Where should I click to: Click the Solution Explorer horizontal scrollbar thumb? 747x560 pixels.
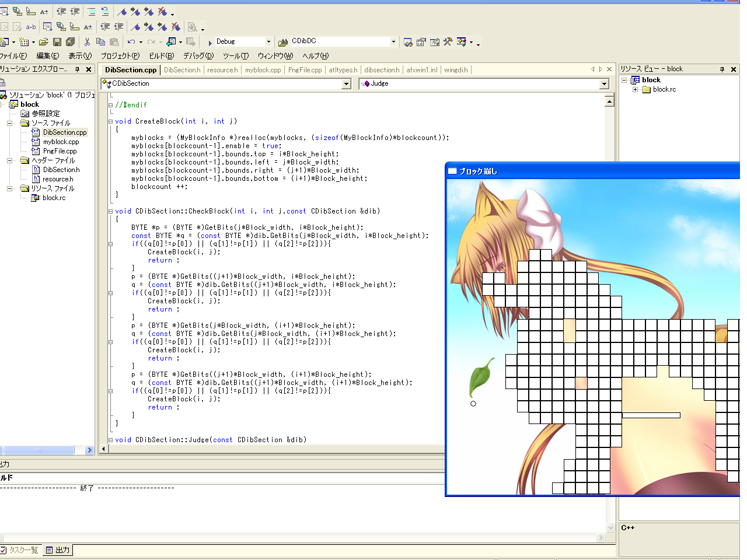point(39,450)
